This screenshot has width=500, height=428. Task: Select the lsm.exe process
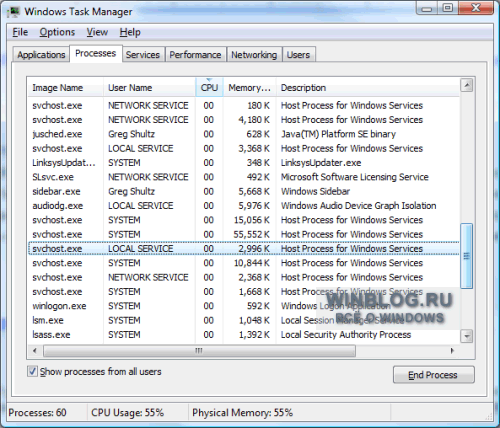pos(243,320)
